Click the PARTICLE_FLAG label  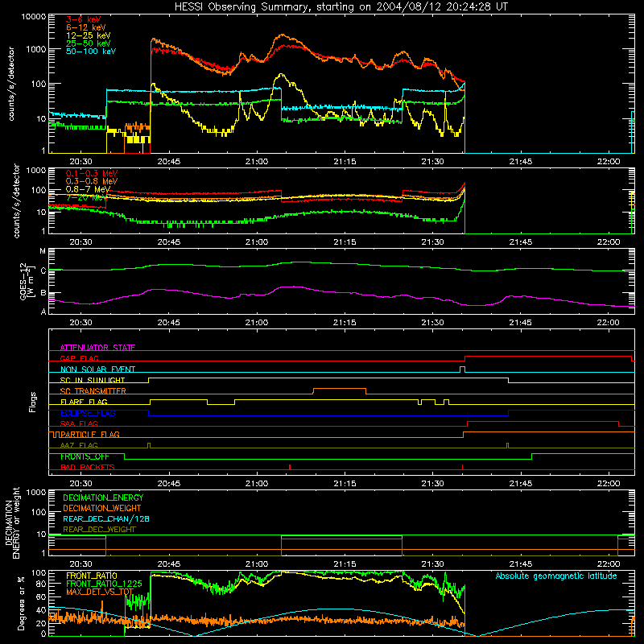click(x=89, y=435)
